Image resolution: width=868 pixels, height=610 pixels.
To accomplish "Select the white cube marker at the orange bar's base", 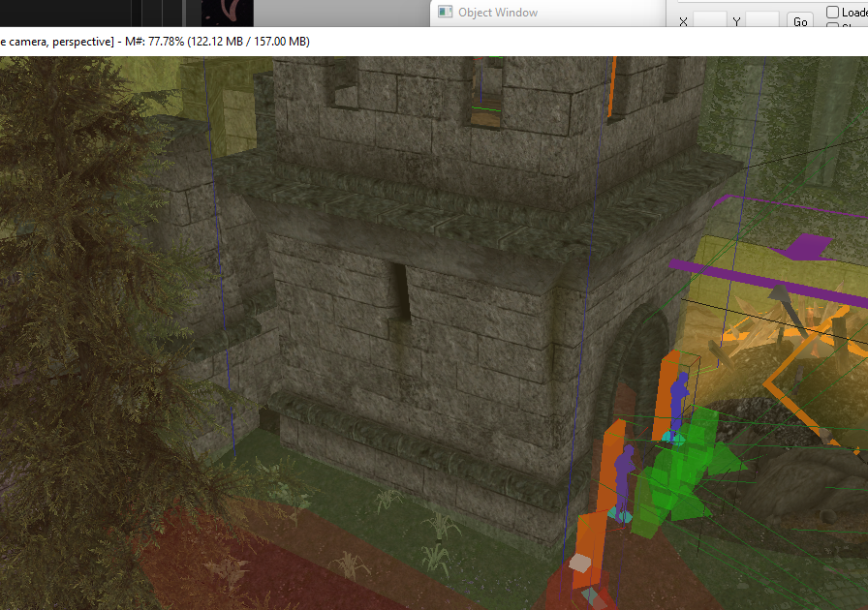I will point(579,563).
